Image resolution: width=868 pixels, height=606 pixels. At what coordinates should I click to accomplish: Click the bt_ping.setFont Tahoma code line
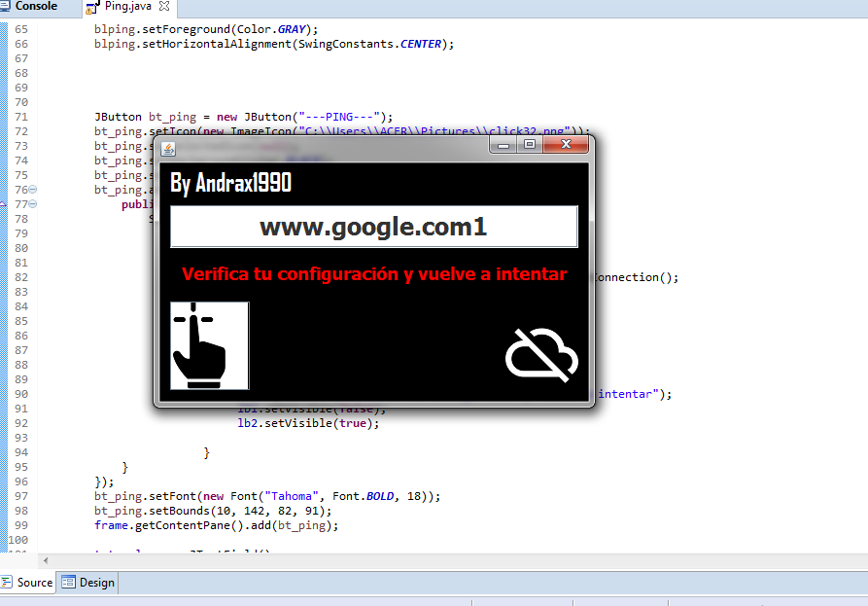point(267,496)
